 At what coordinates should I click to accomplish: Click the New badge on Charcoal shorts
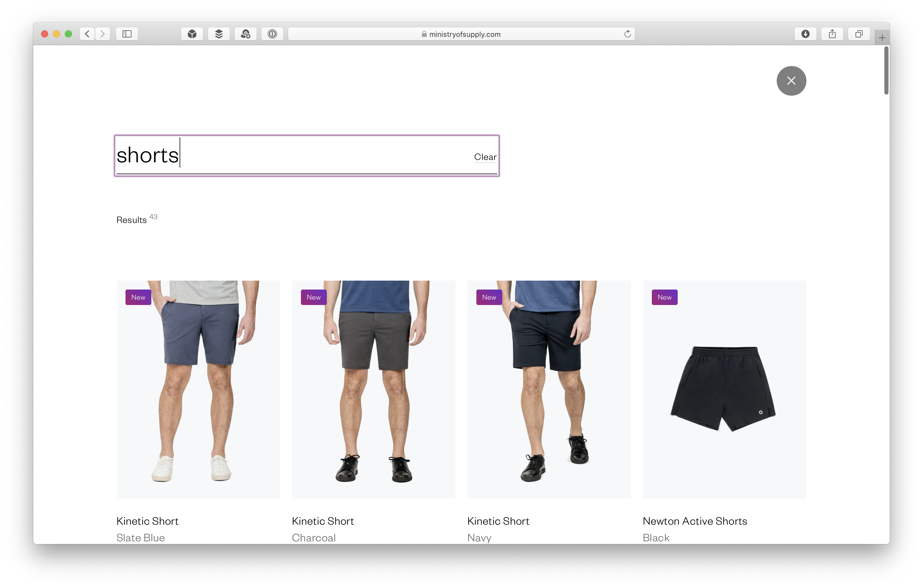pos(313,297)
